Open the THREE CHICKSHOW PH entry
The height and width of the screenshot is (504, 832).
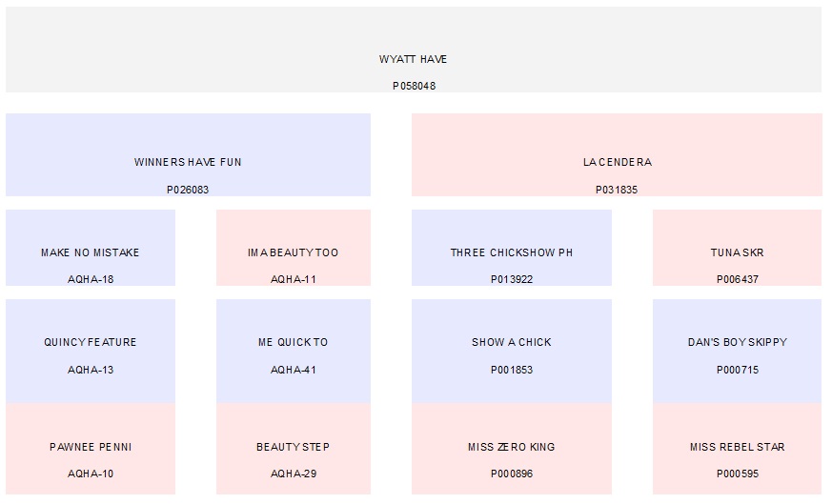511,248
